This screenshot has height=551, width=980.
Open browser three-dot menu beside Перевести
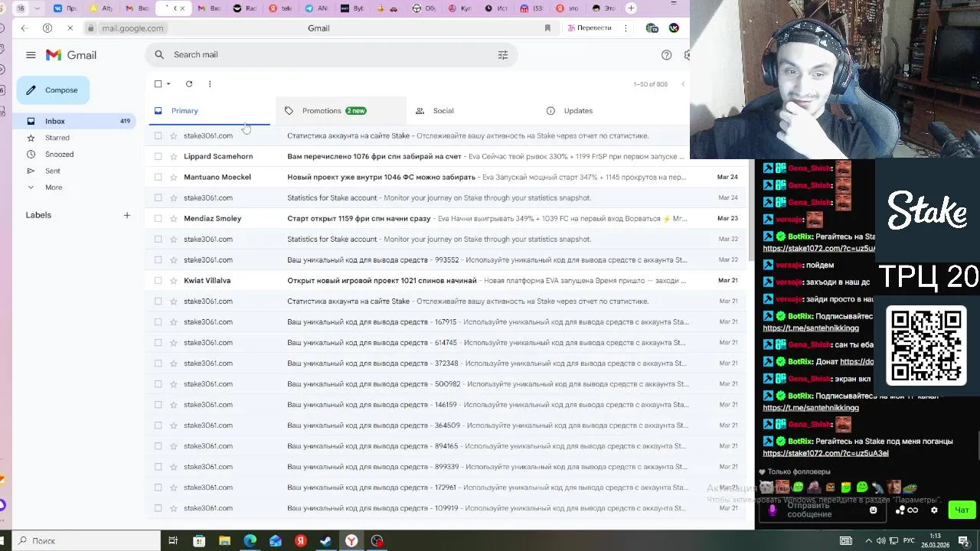[x=626, y=28]
